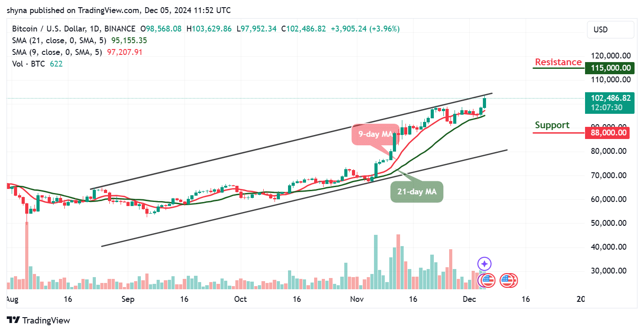Click the volume value 622
Screen dimensions: 644x332
pyautogui.click(x=56, y=64)
